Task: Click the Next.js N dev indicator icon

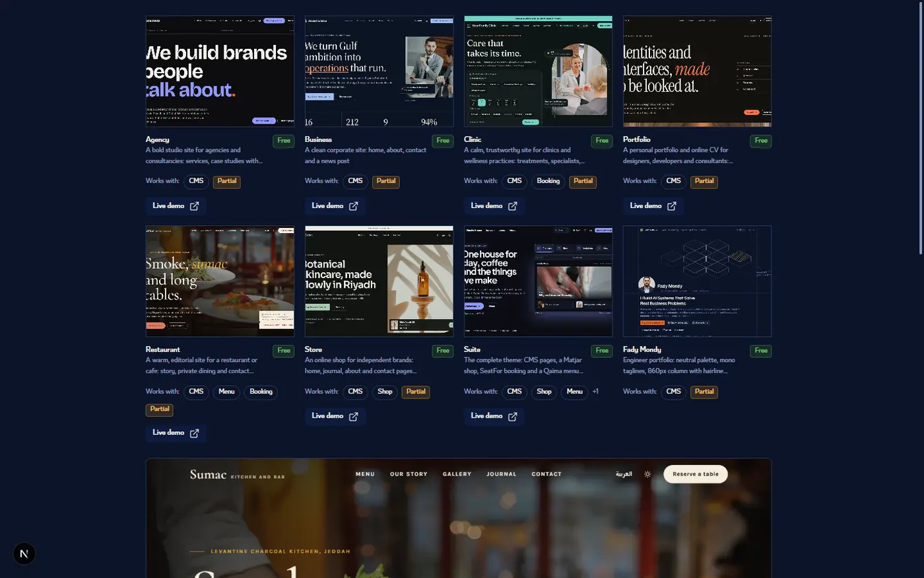Action: point(24,554)
